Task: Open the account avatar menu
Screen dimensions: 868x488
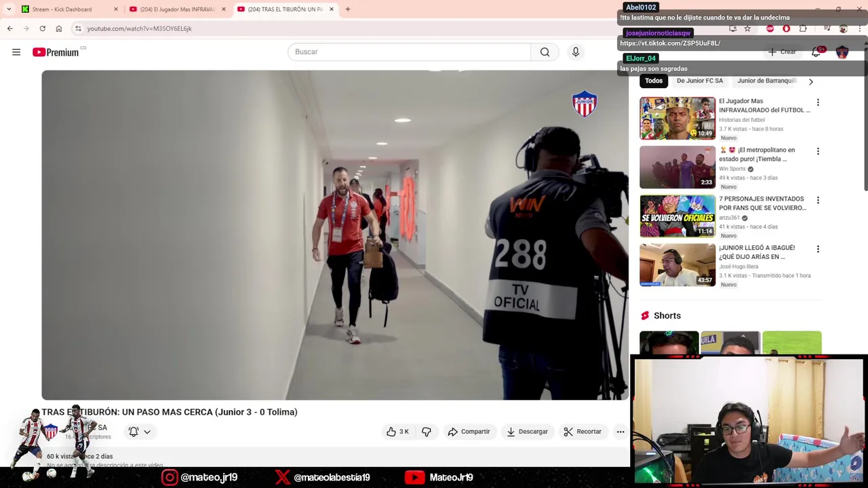Action: pos(842,52)
